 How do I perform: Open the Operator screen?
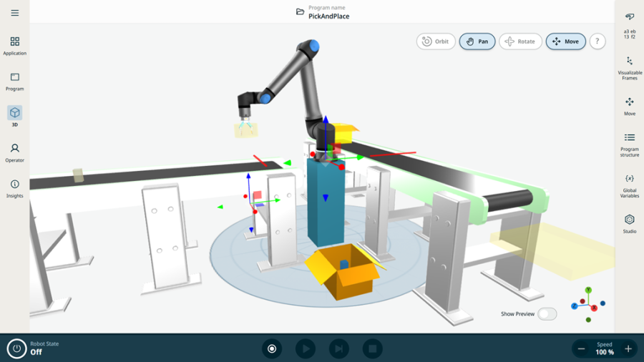click(x=14, y=152)
